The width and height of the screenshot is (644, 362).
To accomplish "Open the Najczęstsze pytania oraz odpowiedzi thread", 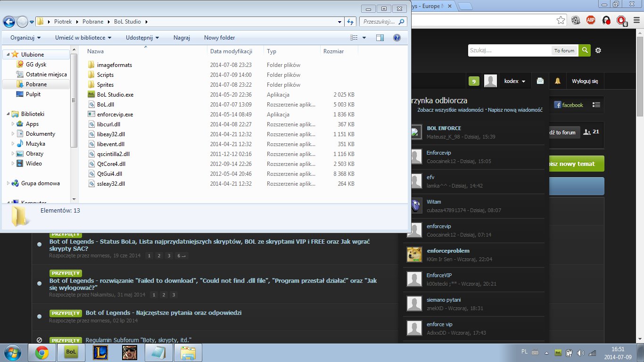I will [164, 313].
